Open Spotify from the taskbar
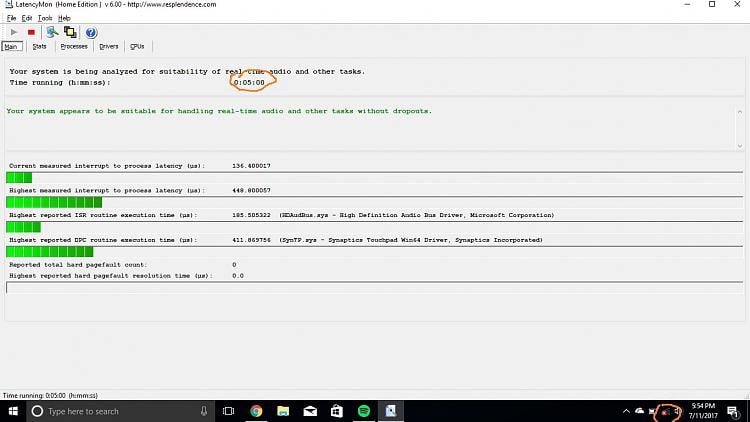This screenshot has height=422, width=750. [364, 411]
